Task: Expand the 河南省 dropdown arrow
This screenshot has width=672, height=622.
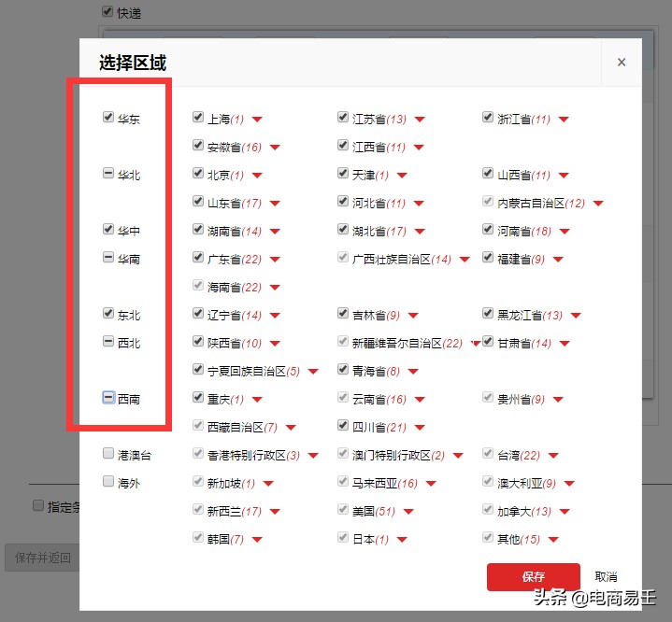Action: point(565,232)
